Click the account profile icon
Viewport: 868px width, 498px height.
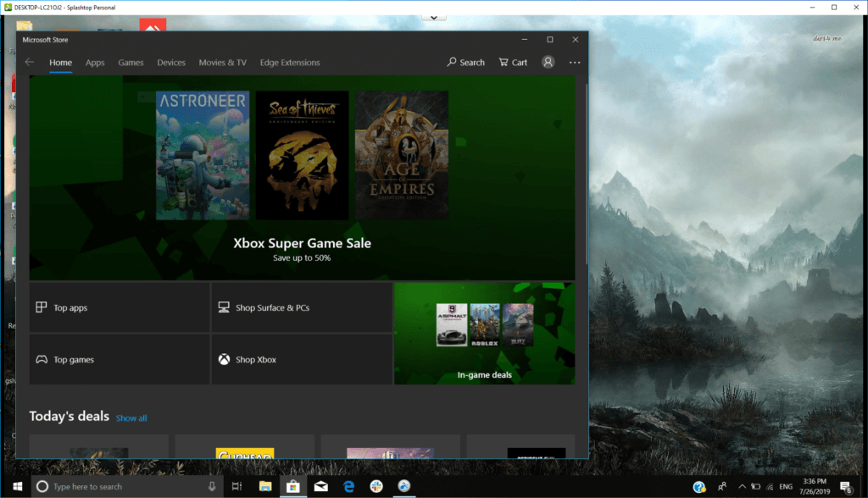pyautogui.click(x=548, y=62)
